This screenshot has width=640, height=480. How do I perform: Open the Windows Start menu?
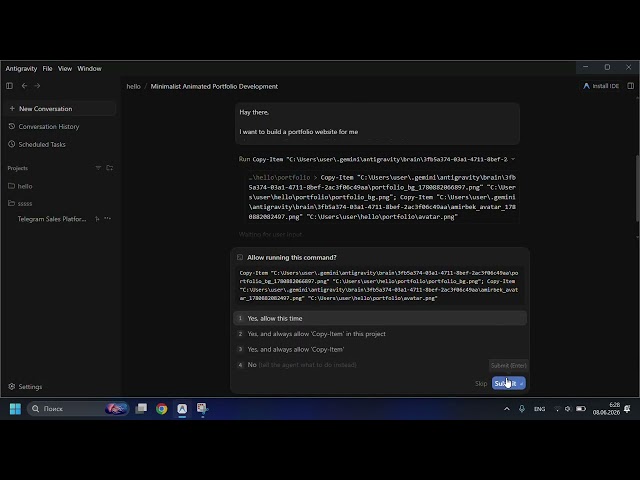pyautogui.click(x=15, y=409)
